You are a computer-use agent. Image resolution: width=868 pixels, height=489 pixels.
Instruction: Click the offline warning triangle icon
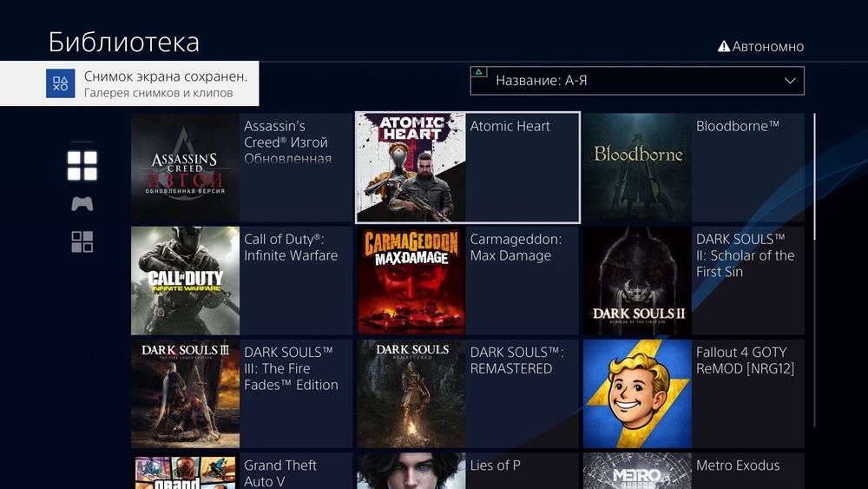[724, 47]
